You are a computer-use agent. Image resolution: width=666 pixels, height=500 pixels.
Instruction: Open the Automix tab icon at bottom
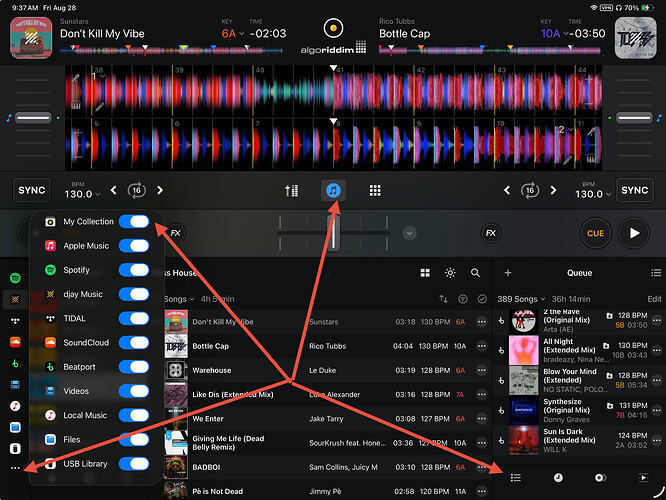(x=599, y=478)
